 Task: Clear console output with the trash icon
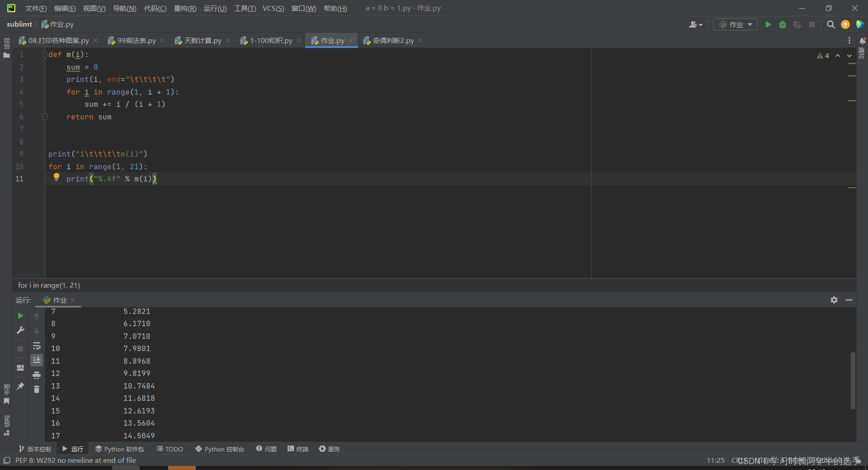click(37, 389)
